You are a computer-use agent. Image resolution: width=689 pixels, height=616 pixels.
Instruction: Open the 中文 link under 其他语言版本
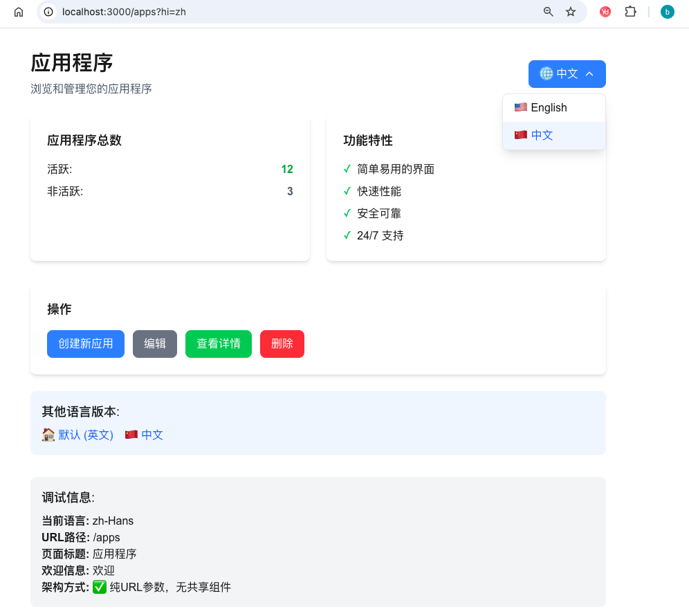click(152, 435)
